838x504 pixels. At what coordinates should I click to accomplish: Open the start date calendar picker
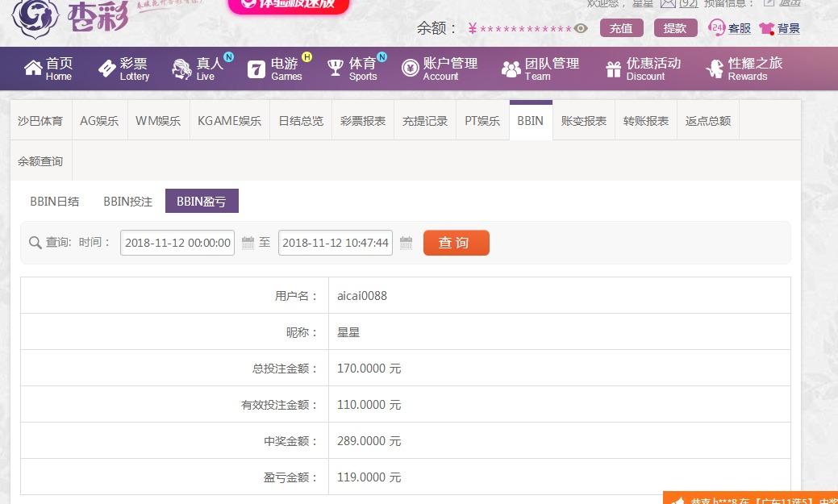point(248,243)
